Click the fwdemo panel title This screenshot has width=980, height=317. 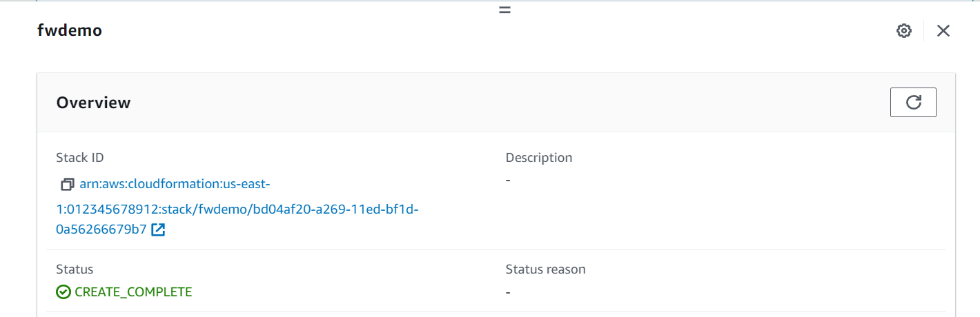(x=70, y=31)
